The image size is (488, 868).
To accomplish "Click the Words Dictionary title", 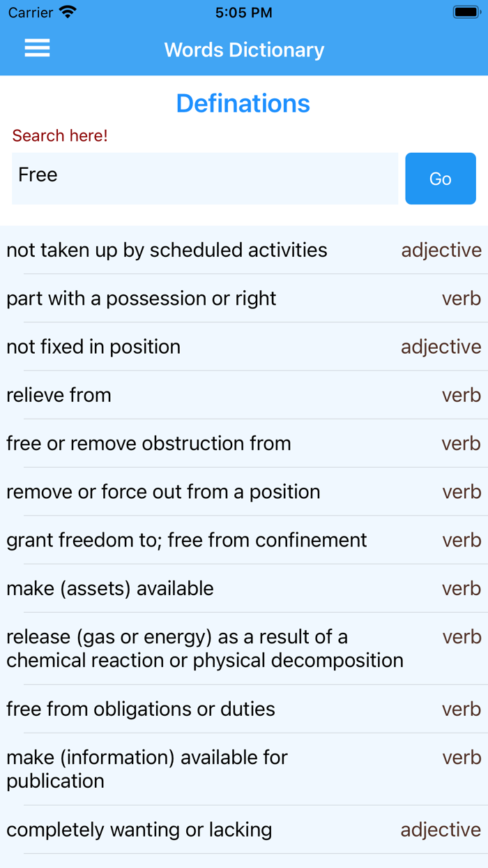I will [x=243, y=50].
